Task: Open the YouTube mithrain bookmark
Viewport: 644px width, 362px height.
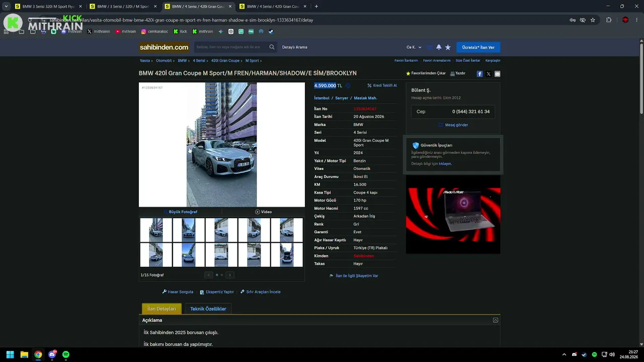Action: click(125, 31)
